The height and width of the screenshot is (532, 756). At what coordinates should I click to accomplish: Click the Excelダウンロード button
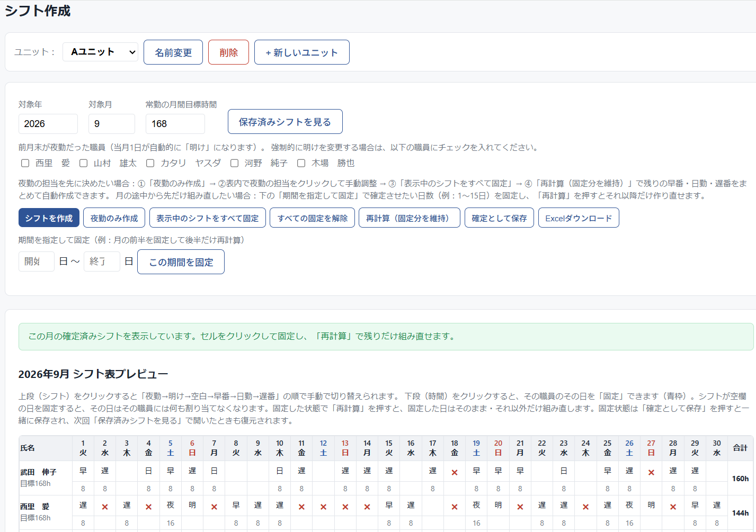point(579,218)
